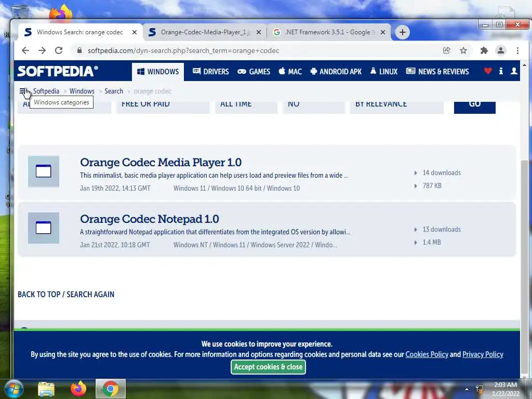The image size is (532, 399).
Task: Click the network tray icon
Action: (480, 389)
